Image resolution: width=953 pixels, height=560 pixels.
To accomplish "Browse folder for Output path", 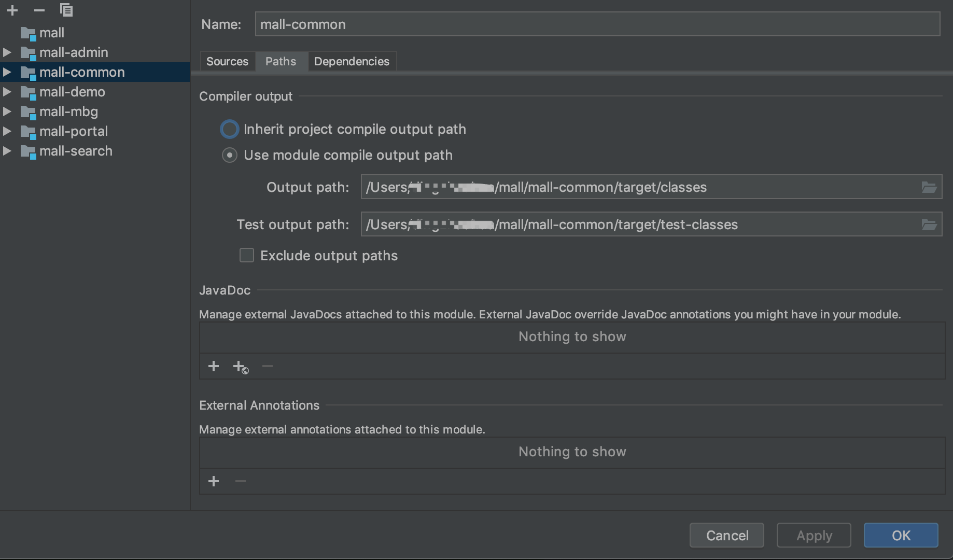I will click(929, 187).
